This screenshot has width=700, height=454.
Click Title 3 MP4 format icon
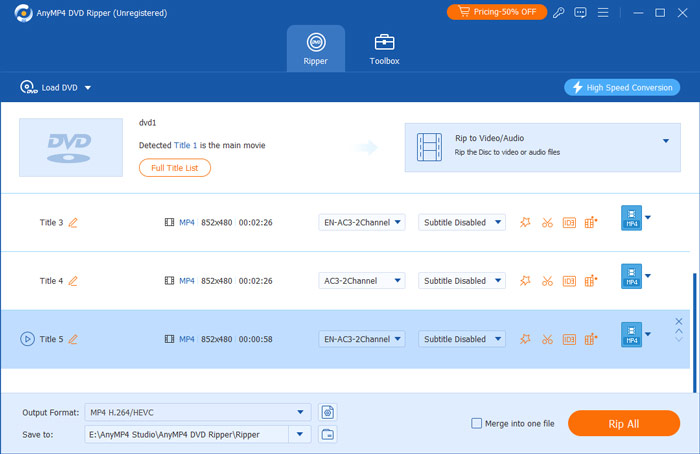(x=631, y=218)
